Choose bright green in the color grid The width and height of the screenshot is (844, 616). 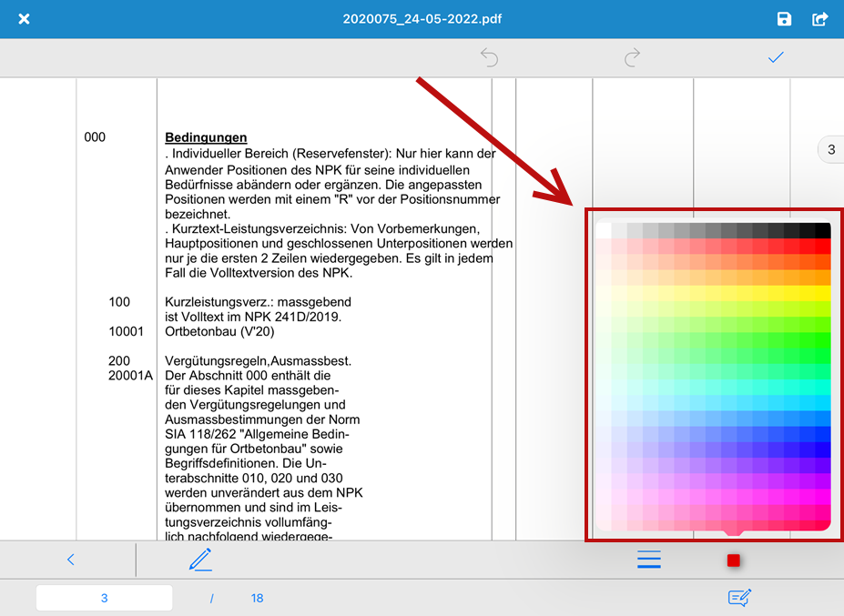tap(822, 339)
